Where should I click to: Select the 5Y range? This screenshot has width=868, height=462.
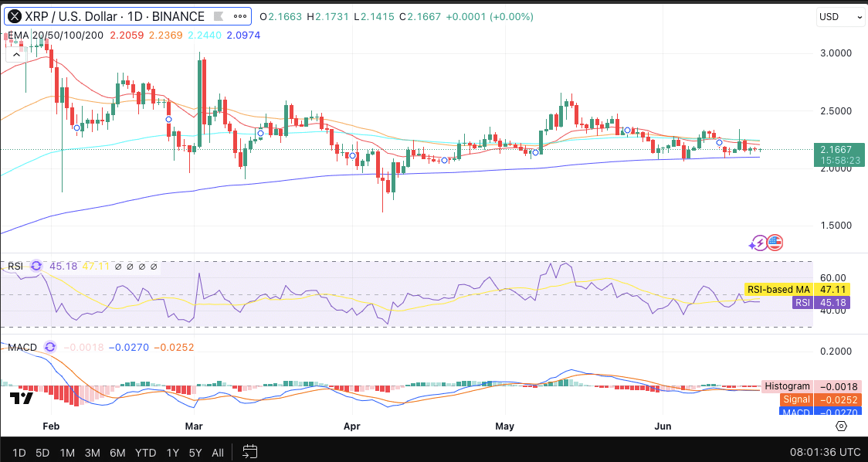click(x=195, y=453)
